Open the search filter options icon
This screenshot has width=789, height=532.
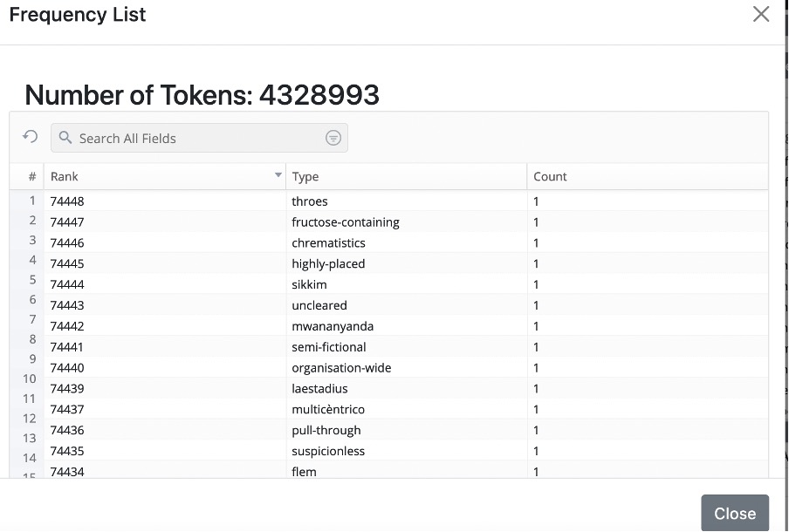point(333,138)
